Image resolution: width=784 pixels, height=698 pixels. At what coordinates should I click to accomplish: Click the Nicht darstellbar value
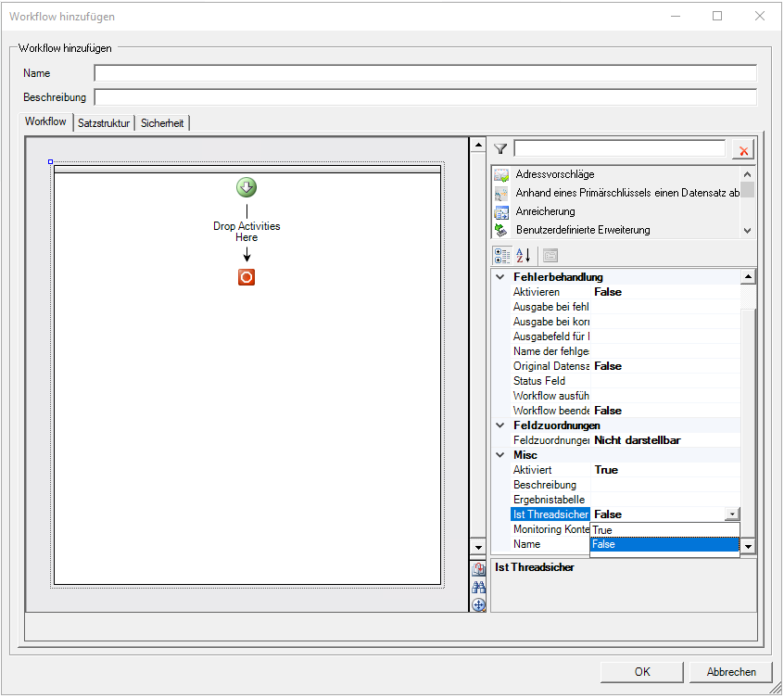coord(637,440)
